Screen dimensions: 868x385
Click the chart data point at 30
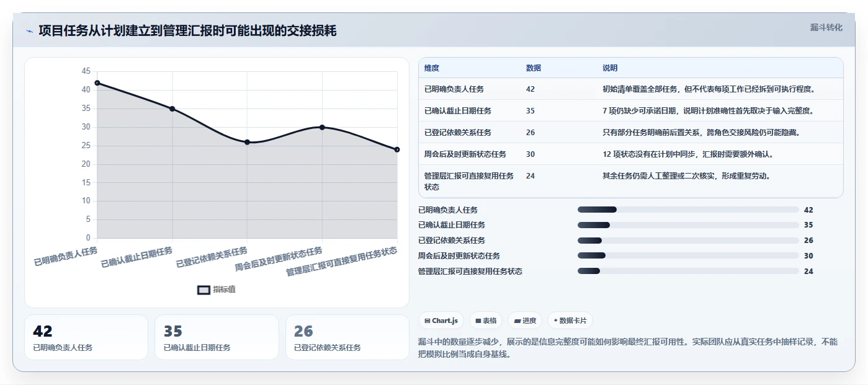click(x=322, y=127)
